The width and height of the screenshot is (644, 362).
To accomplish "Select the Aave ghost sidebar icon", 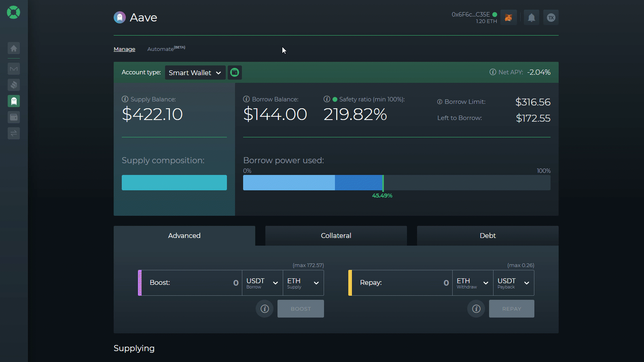I will pyautogui.click(x=14, y=101).
